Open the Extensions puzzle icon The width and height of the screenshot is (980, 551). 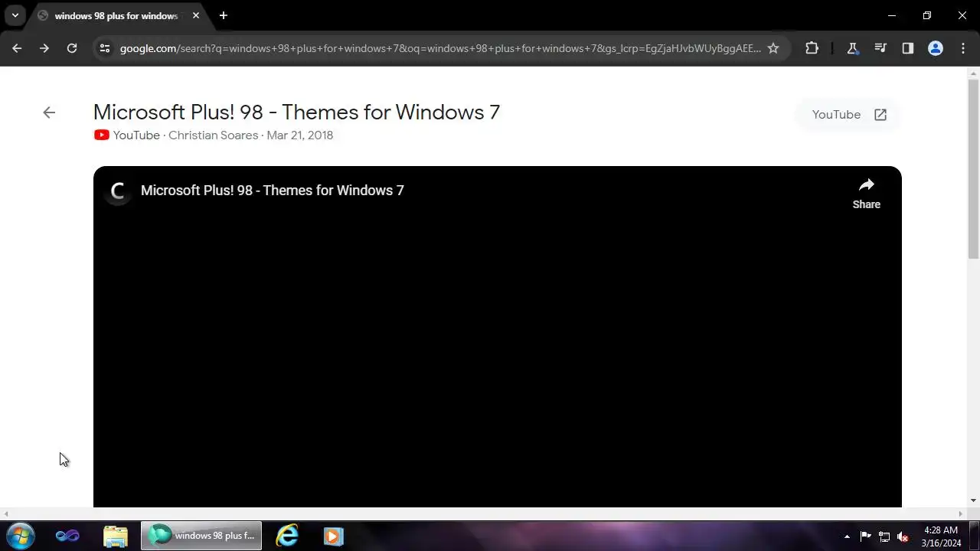[812, 48]
